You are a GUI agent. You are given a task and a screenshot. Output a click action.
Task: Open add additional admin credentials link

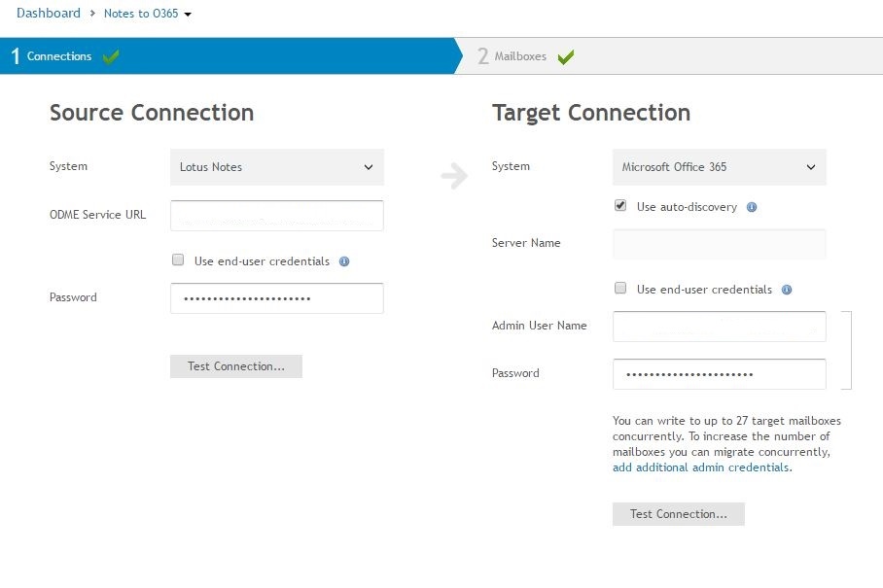(701, 467)
